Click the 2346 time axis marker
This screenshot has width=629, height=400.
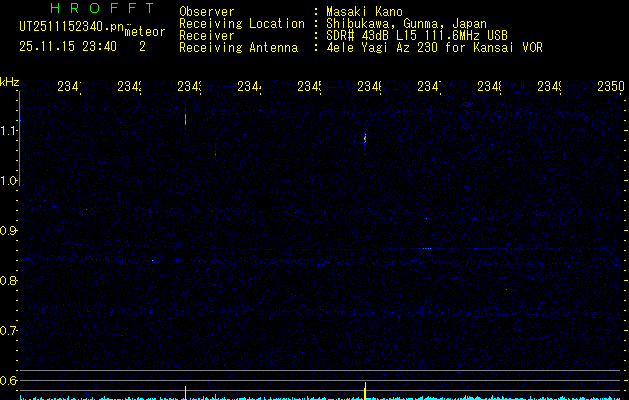coord(369,88)
